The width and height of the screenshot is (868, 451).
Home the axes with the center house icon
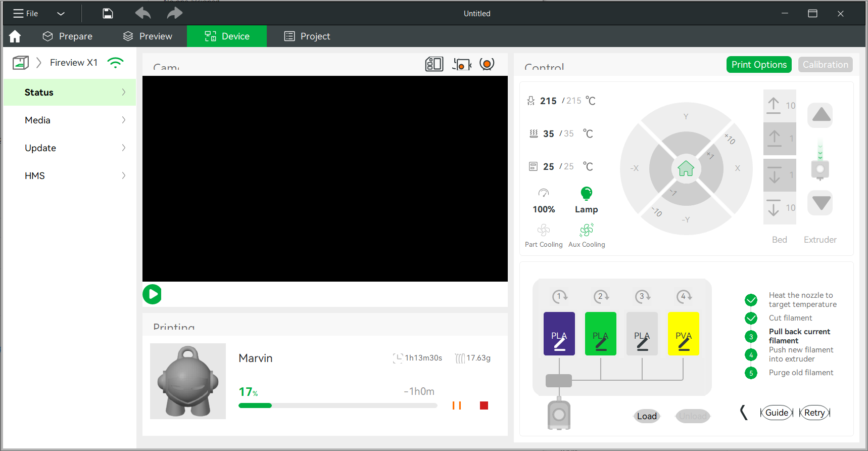coord(686,168)
